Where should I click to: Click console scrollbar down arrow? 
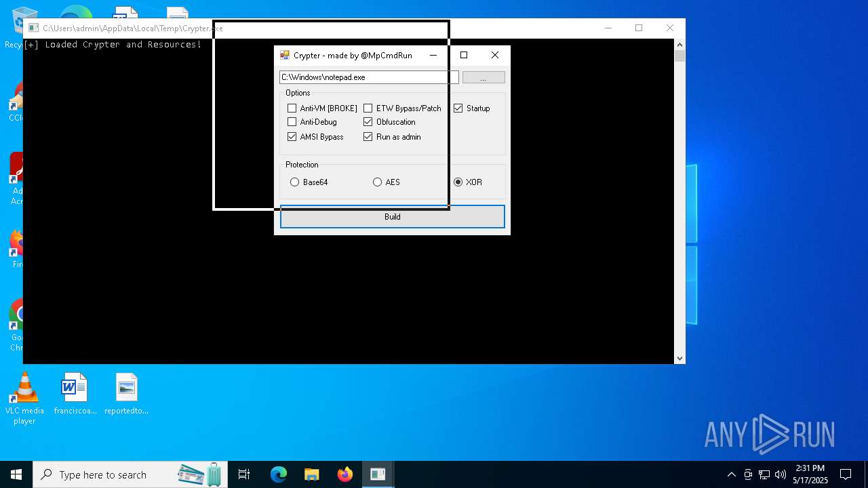tap(679, 359)
